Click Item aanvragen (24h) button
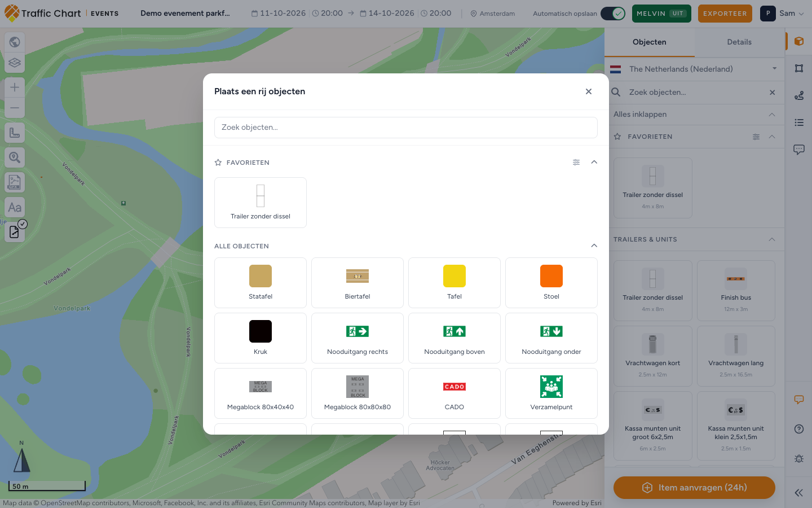Viewport: 812px width, 508px height. (x=694, y=488)
